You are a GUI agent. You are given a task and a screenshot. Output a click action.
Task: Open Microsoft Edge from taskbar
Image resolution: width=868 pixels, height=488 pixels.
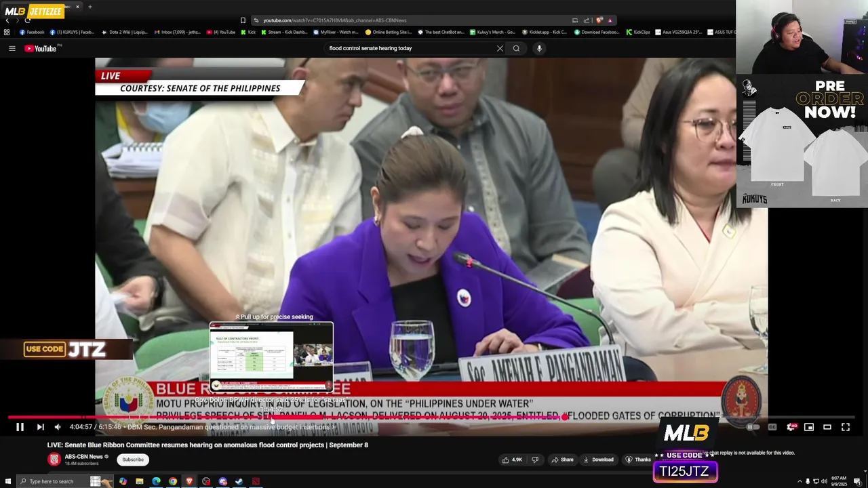tap(156, 481)
